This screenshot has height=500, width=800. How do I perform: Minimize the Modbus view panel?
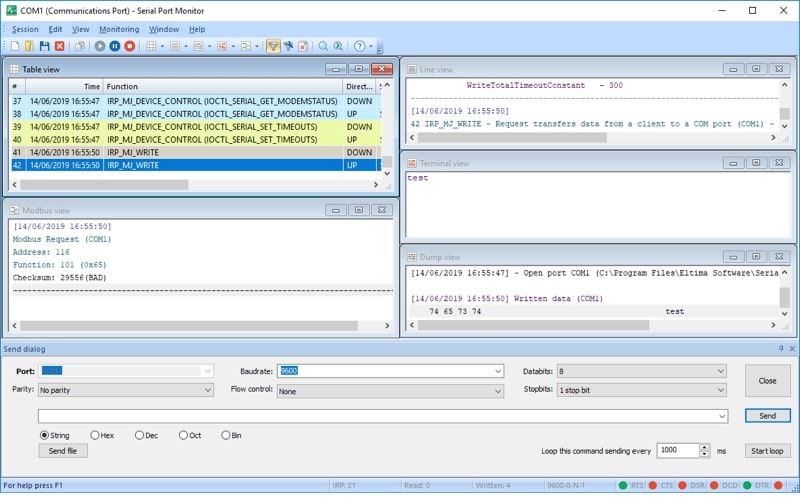tap(335, 210)
